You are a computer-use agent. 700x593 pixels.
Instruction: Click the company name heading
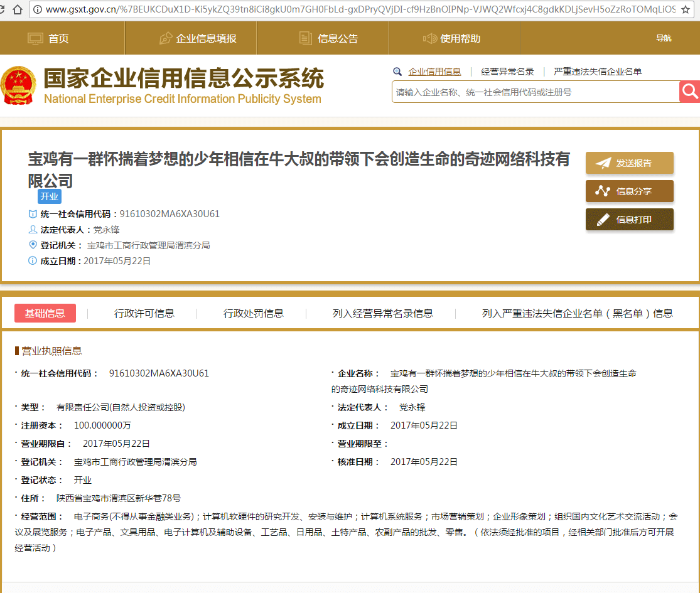[299, 169]
